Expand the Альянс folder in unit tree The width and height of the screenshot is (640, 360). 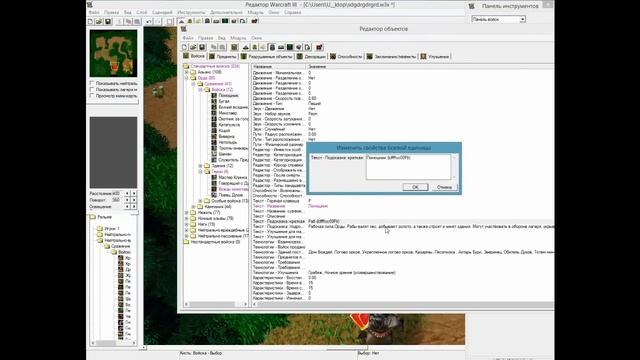(x=187, y=72)
